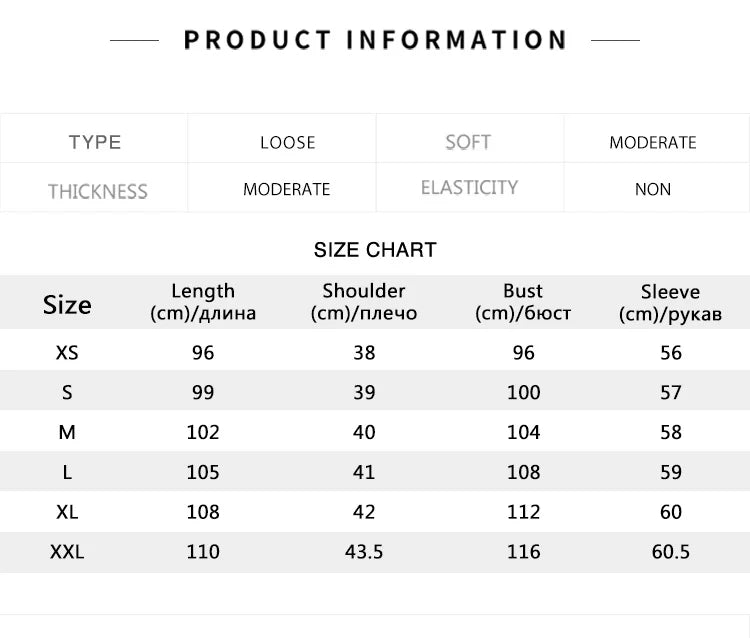
Task: Click the Length (cm) column header
Action: click(x=203, y=302)
